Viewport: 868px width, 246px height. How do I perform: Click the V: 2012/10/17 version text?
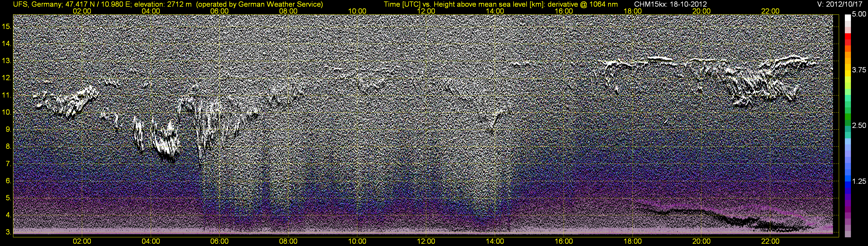(841, 4)
